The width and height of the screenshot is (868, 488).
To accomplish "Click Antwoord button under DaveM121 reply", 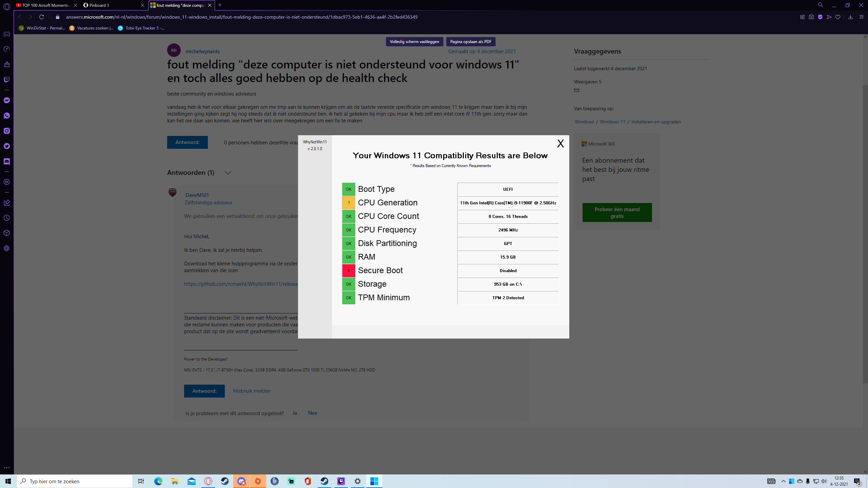I will tap(204, 391).
